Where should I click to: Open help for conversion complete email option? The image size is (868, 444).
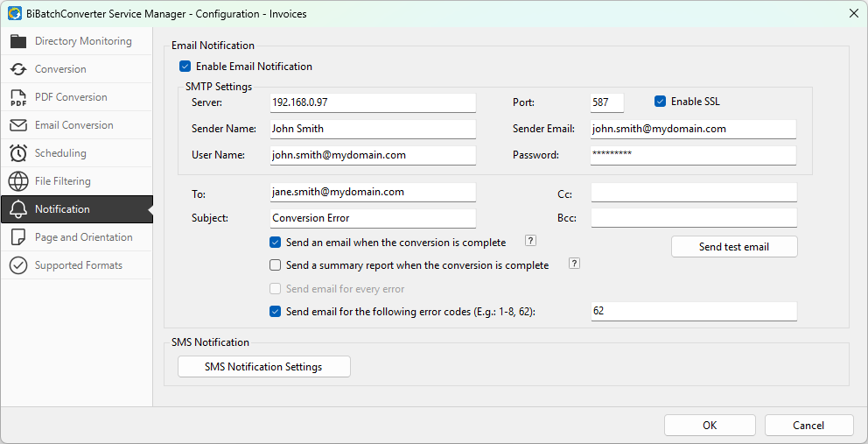coord(529,241)
